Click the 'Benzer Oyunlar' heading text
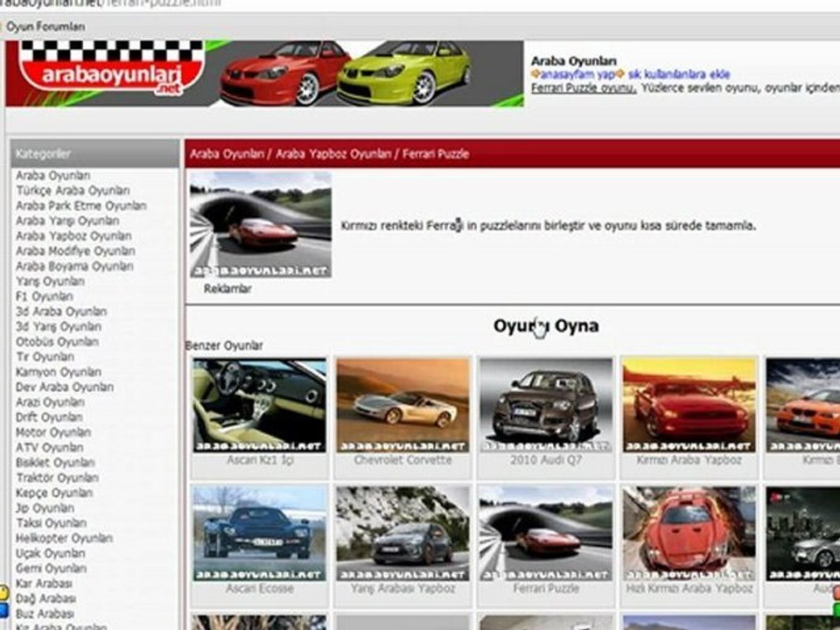 224,346
